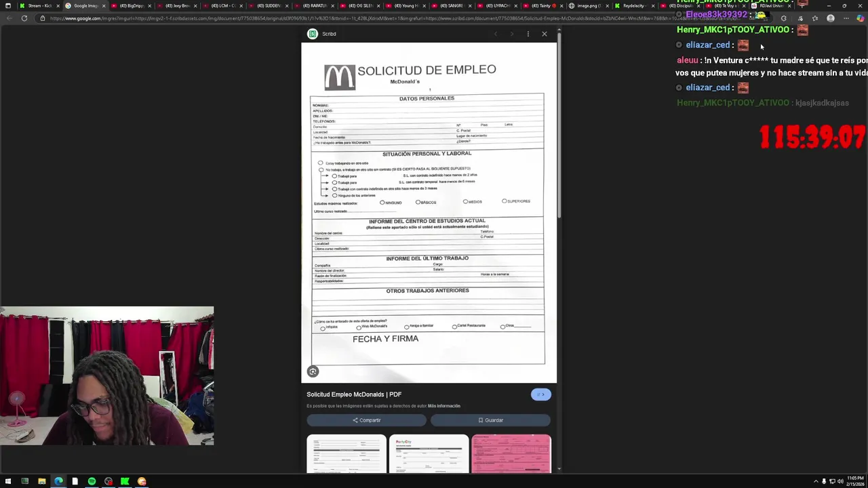
Task: Switch to the '(43) OG SILEN' tab
Action: pyautogui.click(x=361, y=5)
